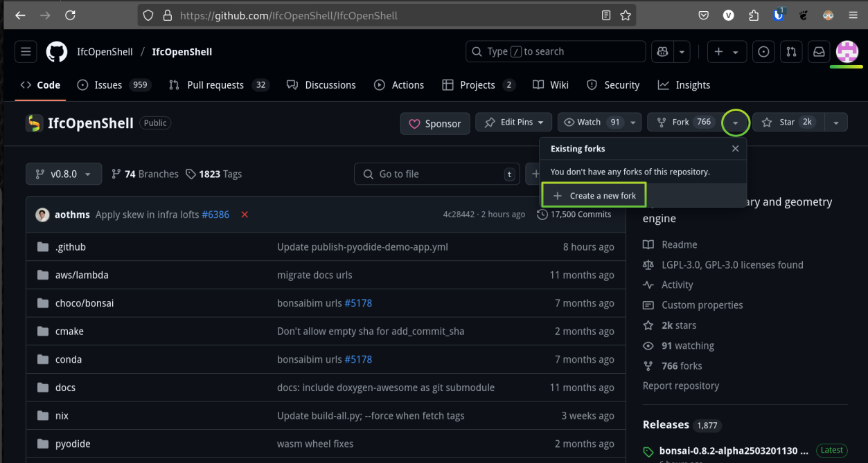The image size is (868, 463).
Task: Switch to the Issues tab
Action: [x=114, y=85]
